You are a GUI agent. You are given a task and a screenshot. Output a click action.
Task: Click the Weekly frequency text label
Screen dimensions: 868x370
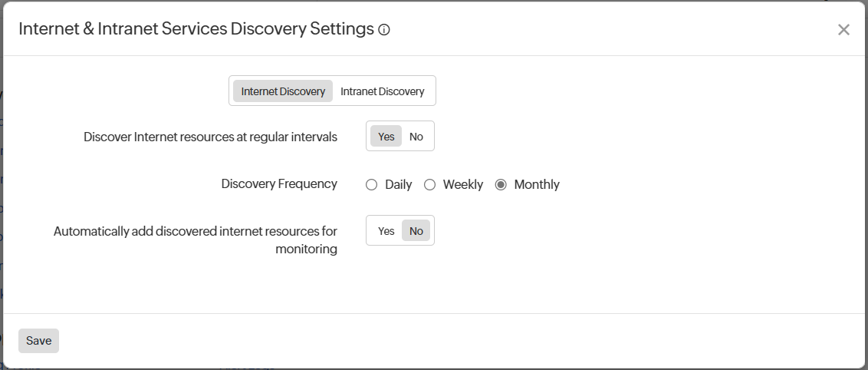463,184
